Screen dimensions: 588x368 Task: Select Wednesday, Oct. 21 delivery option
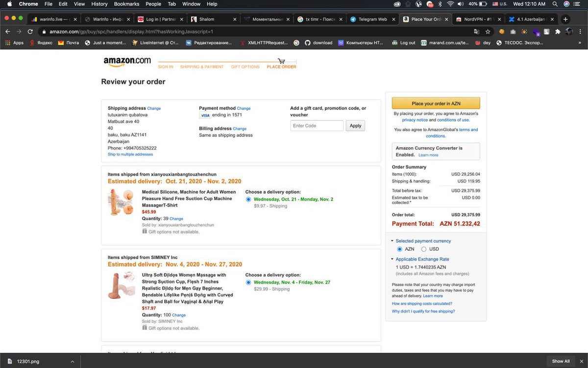(249, 199)
